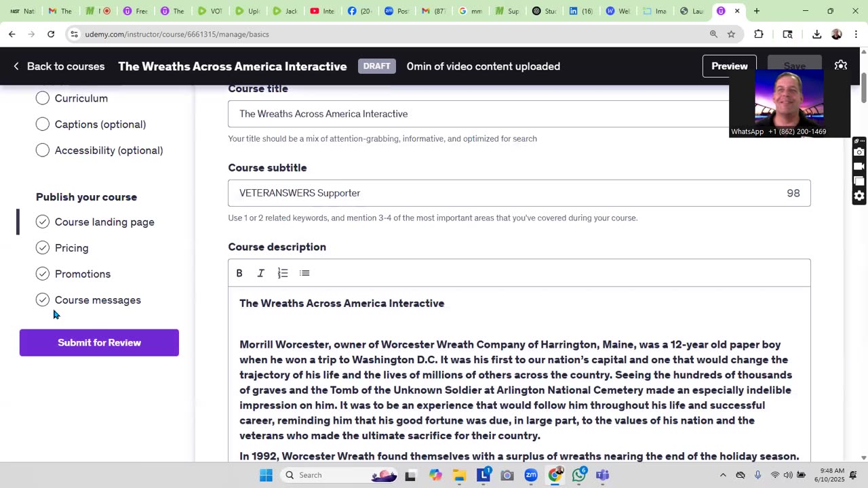The image size is (868, 488).
Task: View site information icon in address bar
Action: coord(74,34)
